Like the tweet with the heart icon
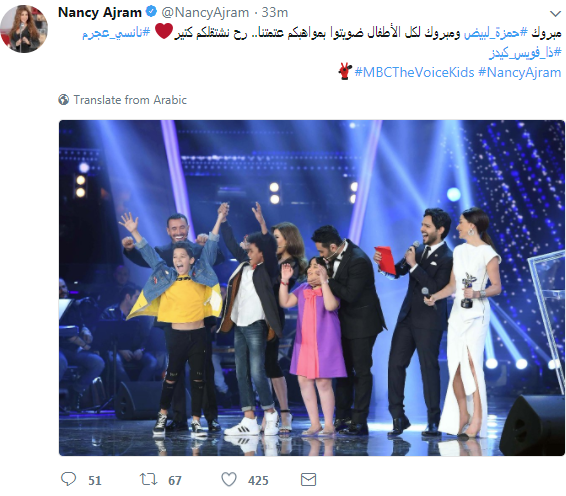The width and height of the screenshot is (566, 496). pos(229,479)
